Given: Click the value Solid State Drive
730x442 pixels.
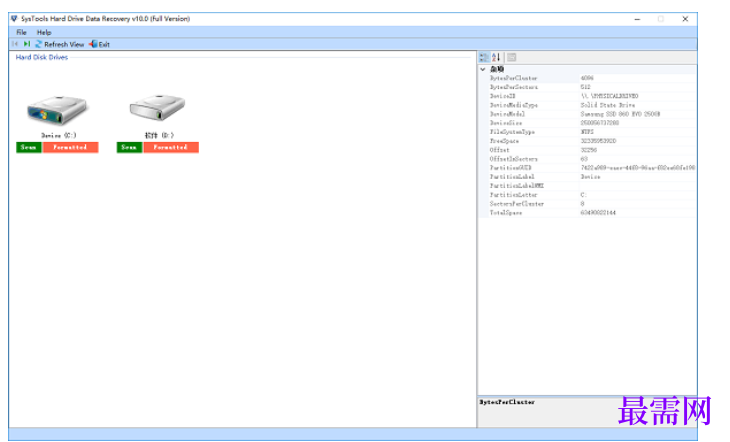Looking at the screenshot, I should pos(608,105).
